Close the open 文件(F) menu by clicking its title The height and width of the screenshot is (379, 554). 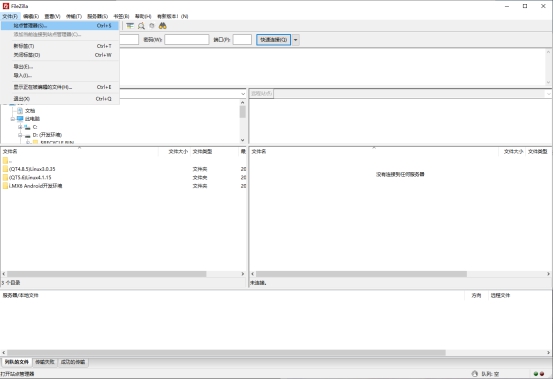coord(10,16)
